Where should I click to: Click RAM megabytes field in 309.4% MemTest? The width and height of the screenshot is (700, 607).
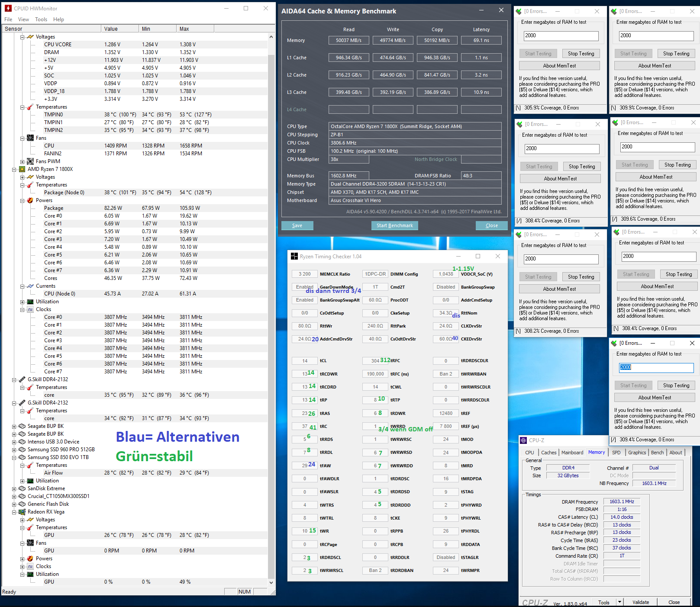[x=656, y=367]
